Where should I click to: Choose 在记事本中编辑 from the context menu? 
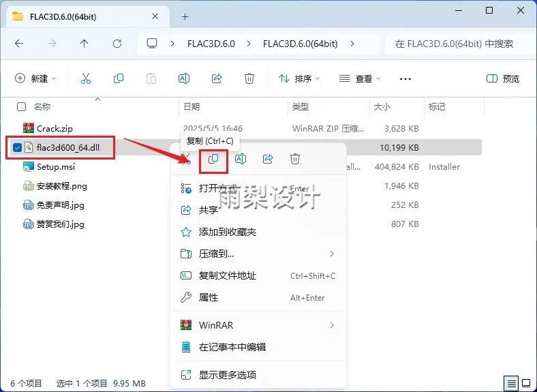258,347
